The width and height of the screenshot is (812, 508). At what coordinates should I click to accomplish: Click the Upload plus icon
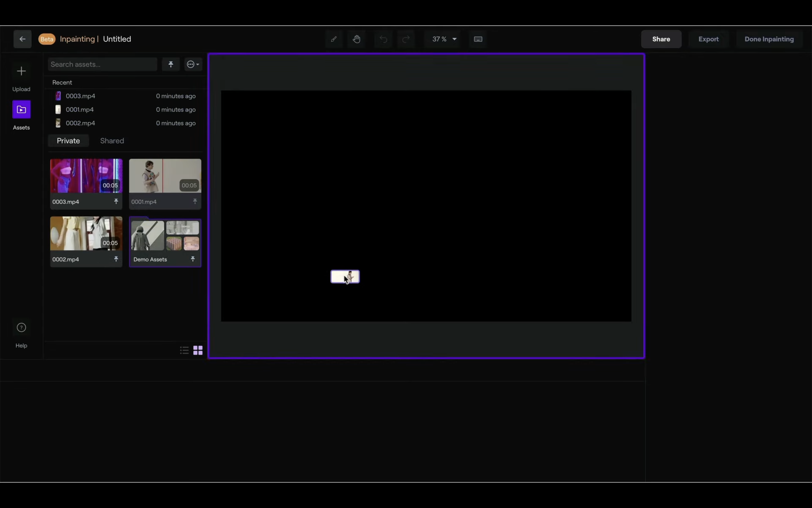[x=21, y=71]
